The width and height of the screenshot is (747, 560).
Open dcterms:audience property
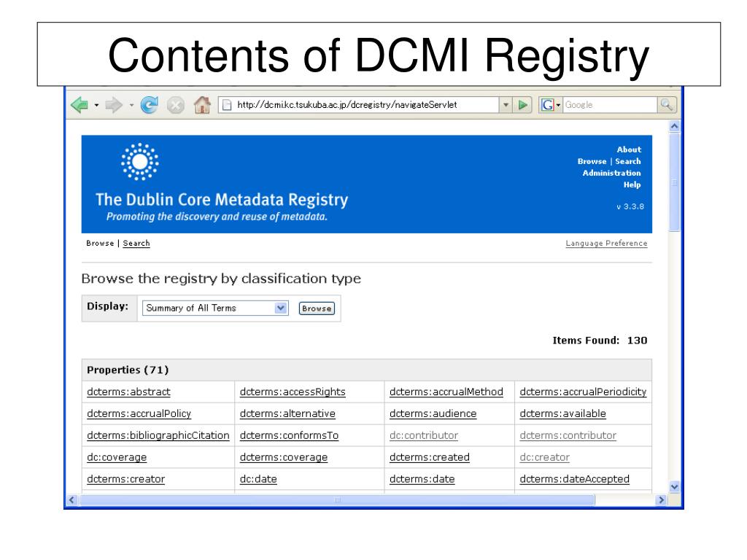point(433,414)
